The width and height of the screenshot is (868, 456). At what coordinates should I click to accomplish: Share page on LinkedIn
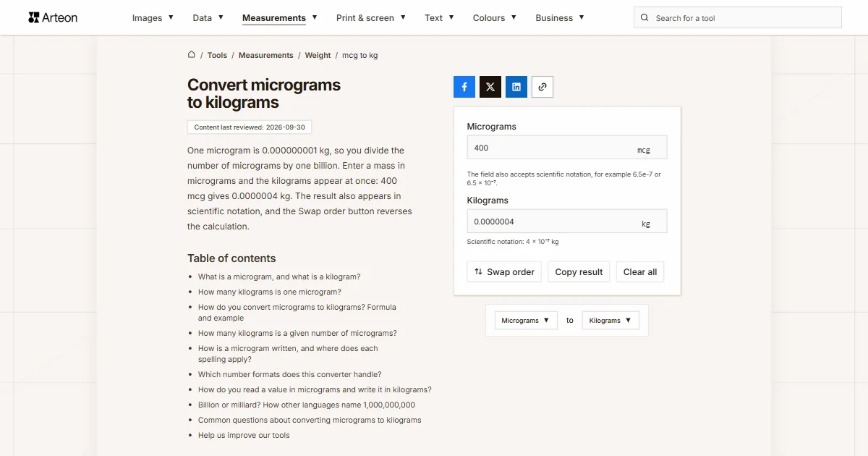(x=516, y=87)
